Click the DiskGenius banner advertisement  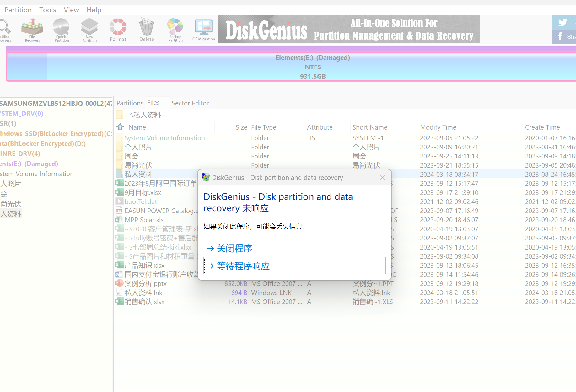pyautogui.click(x=349, y=29)
